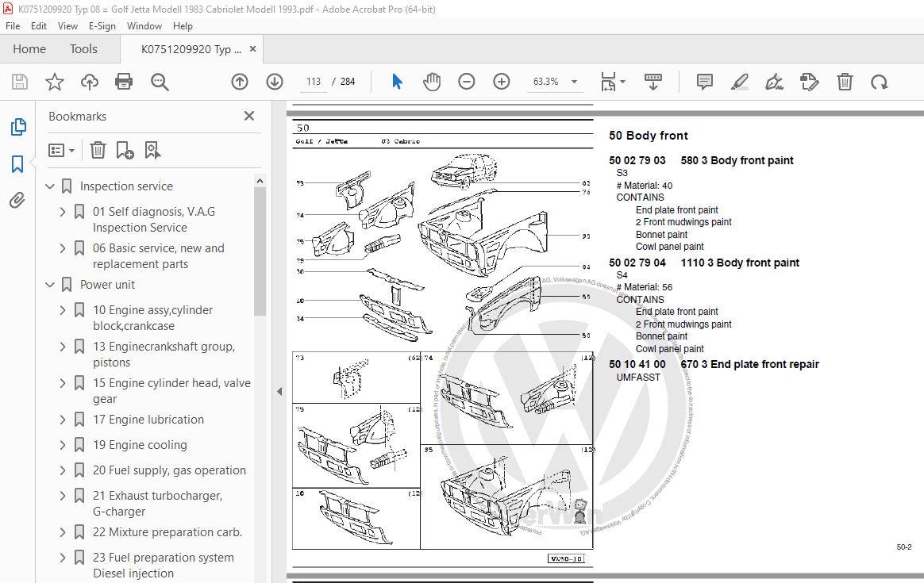Open the Page Thumbnails panel

coord(17,127)
